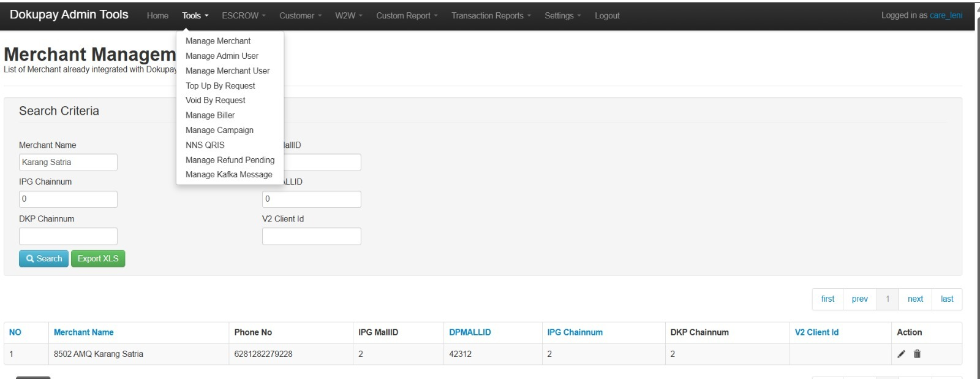The image size is (980, 379).
Task: Click the prev pagination button
Action: click(859, 299)
